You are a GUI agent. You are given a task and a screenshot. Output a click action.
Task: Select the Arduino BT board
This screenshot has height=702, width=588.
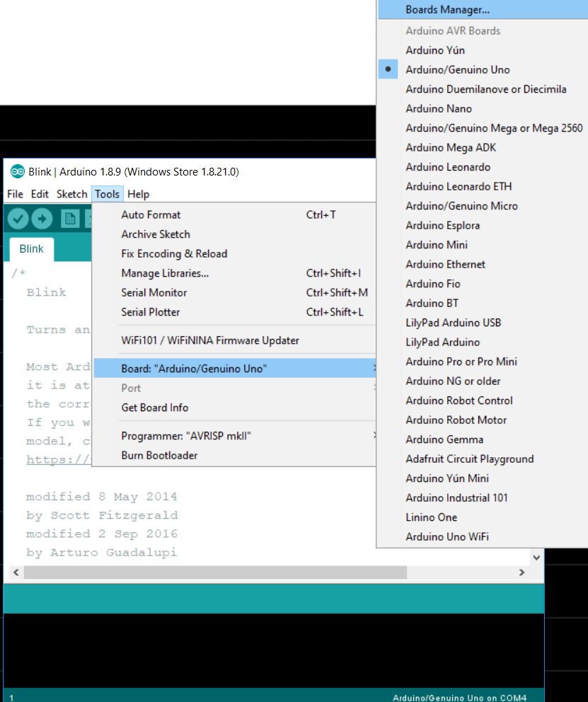[483, 303]
